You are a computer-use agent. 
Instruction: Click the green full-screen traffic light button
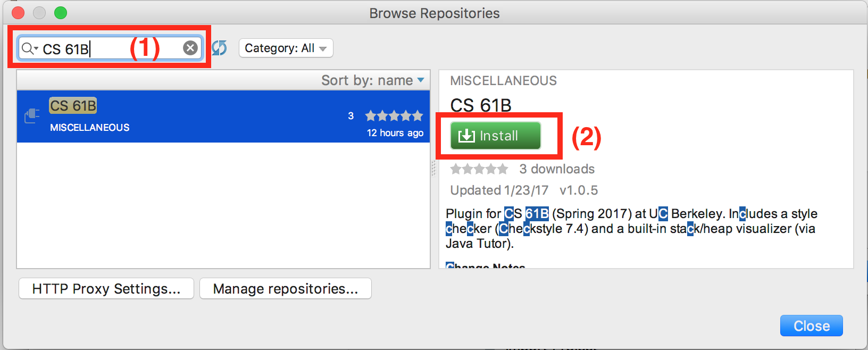[x=61, y=12]
